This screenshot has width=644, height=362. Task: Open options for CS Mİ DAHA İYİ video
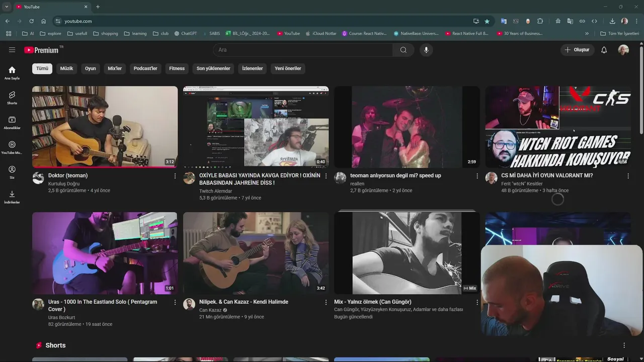coord(628,176)
